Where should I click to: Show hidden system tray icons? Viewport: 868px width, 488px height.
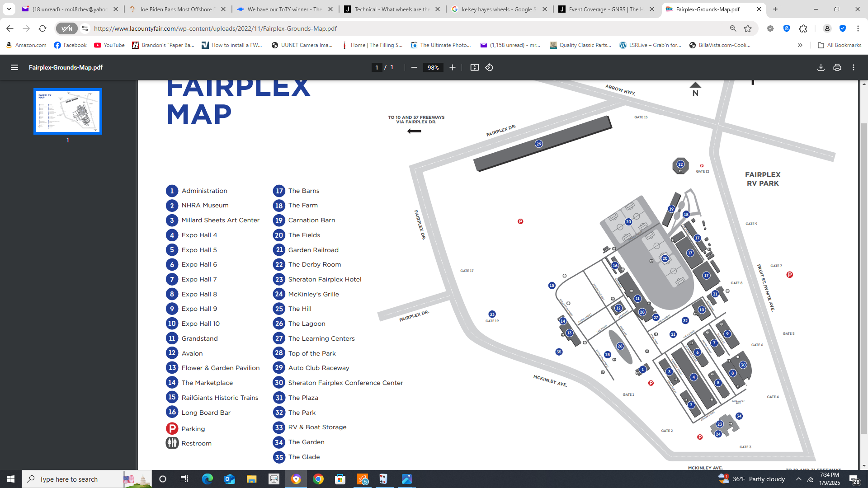(x=798, y=479)
